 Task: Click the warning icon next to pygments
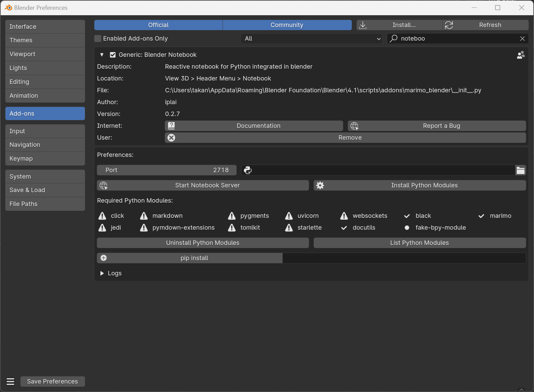232,216
